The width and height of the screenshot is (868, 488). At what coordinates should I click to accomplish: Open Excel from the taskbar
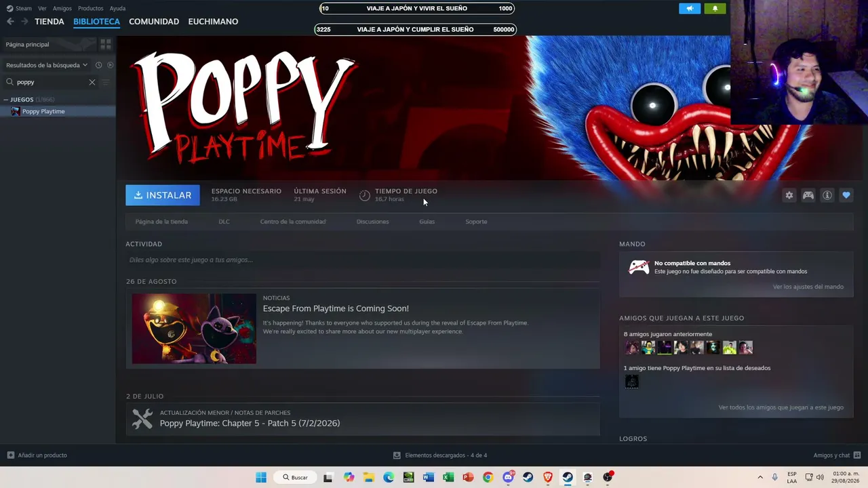tap(448, 477)
